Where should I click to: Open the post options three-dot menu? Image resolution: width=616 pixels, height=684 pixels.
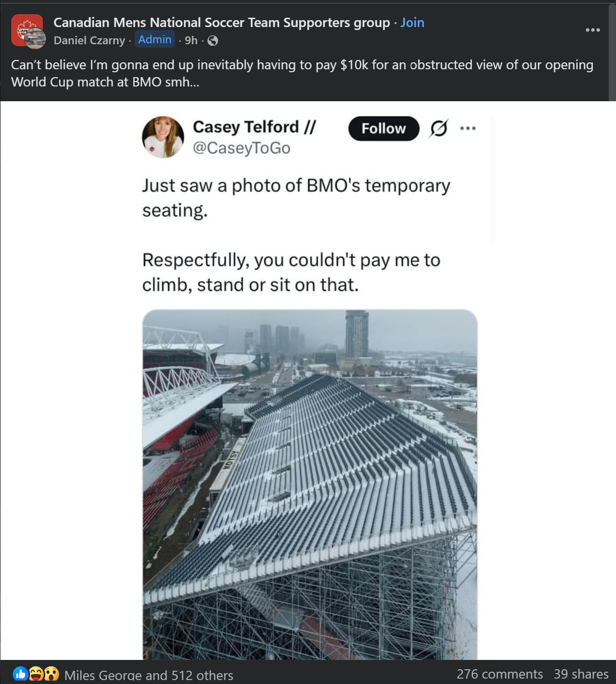[592, 30]
